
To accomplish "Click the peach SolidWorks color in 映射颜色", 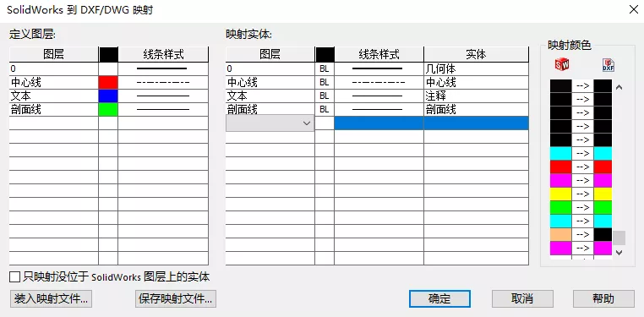I will click(560, 234).
